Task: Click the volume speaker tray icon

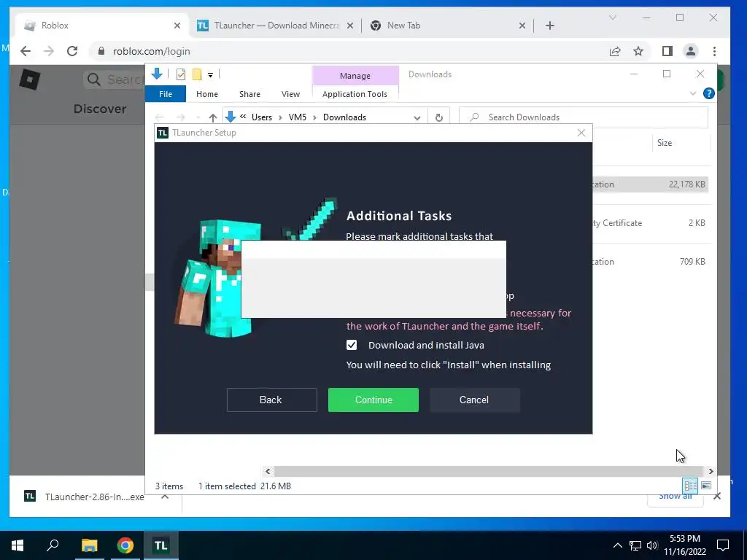Action: point(652,545)
